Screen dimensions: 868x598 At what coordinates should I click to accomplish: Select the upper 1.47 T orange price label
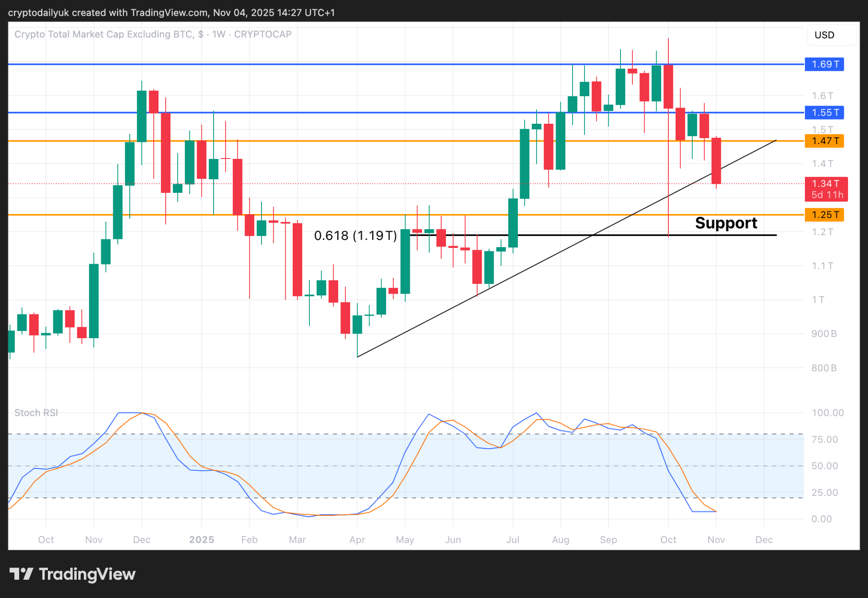click(824, 141)
